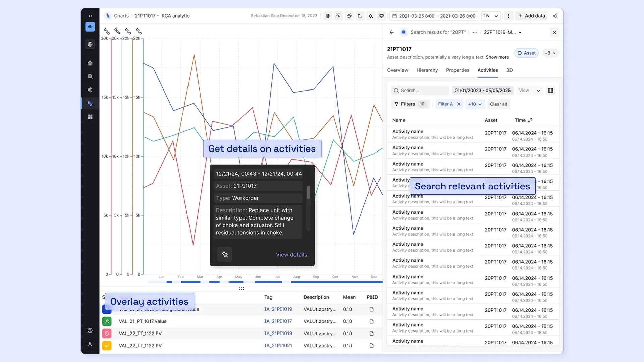Open the Charts icon in sidebar

pyautogui.click(x=90, y=103)
